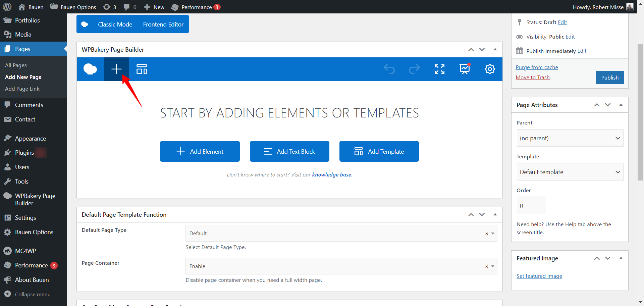The height and width of the screenshot is (306, 644).
Task: Click the Add Template button
Action: click(x=379, y=151)
